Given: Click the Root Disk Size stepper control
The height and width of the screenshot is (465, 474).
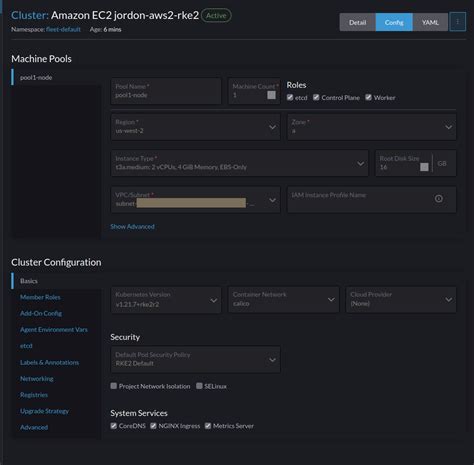Looking at the screenshot, I should coord(424,167).
